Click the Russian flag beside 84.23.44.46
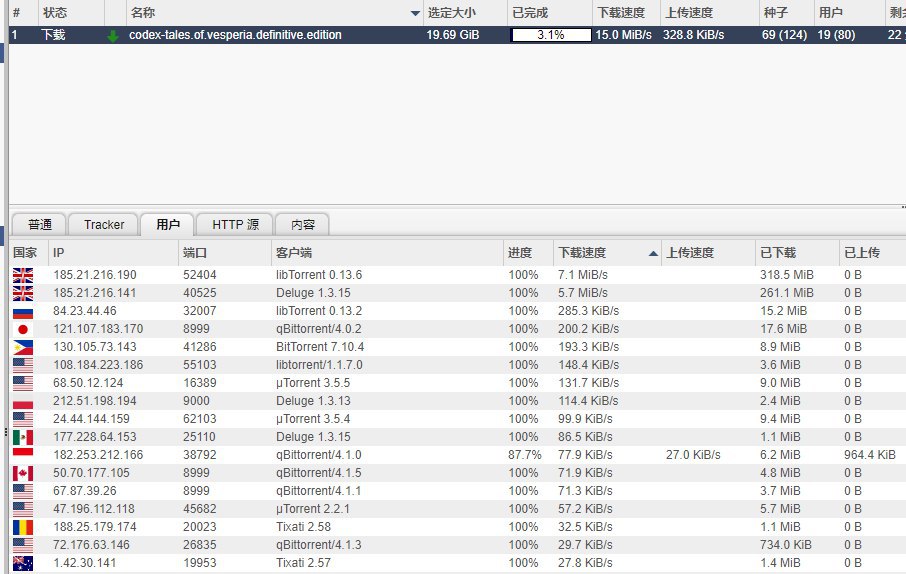906x574 pixels. [x=22, y=311]
